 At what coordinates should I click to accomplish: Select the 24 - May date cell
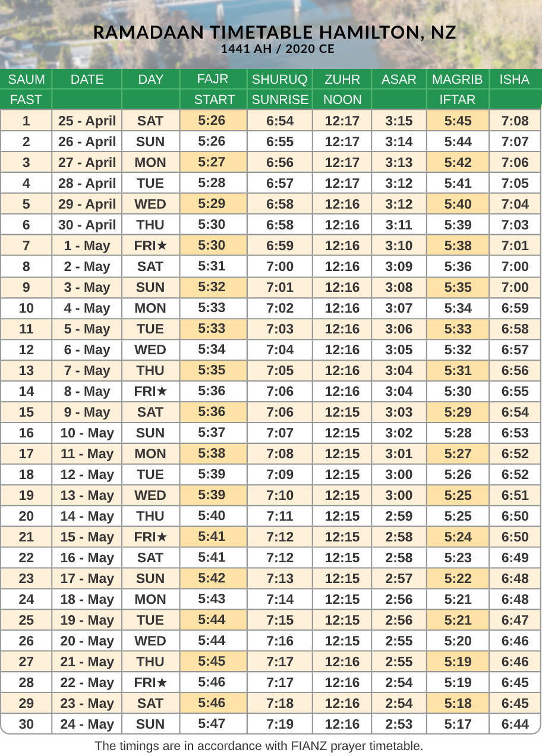tap(87, 724)
